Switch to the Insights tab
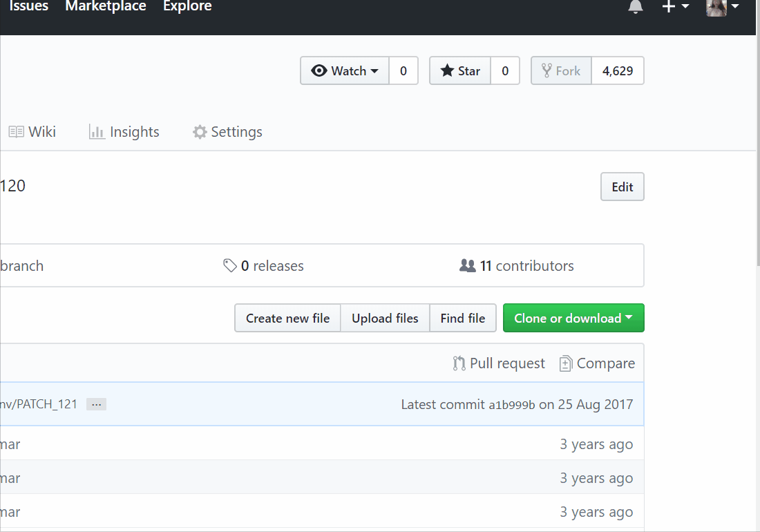This screenshot has width=760, height=532. coord(124,132)
